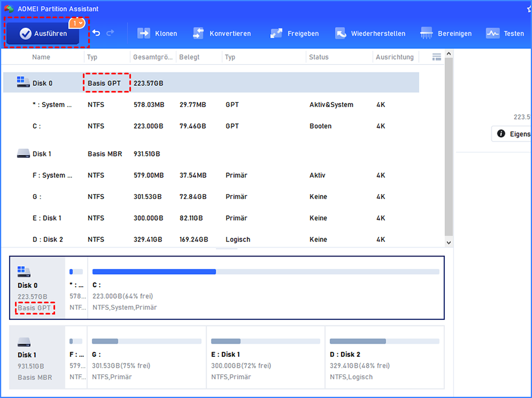
Task: Click the C: blue usage bar
Action: 154,272
